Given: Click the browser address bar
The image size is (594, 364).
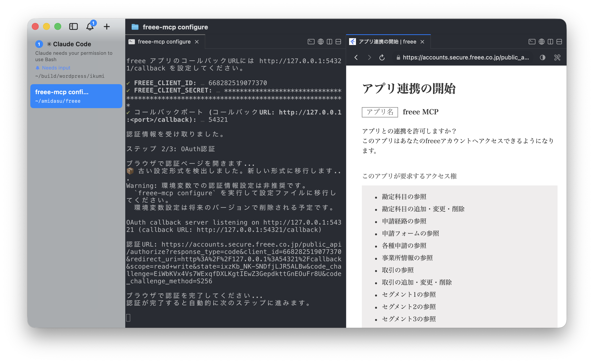Looking at the screenshot, I should click(465, 57).
